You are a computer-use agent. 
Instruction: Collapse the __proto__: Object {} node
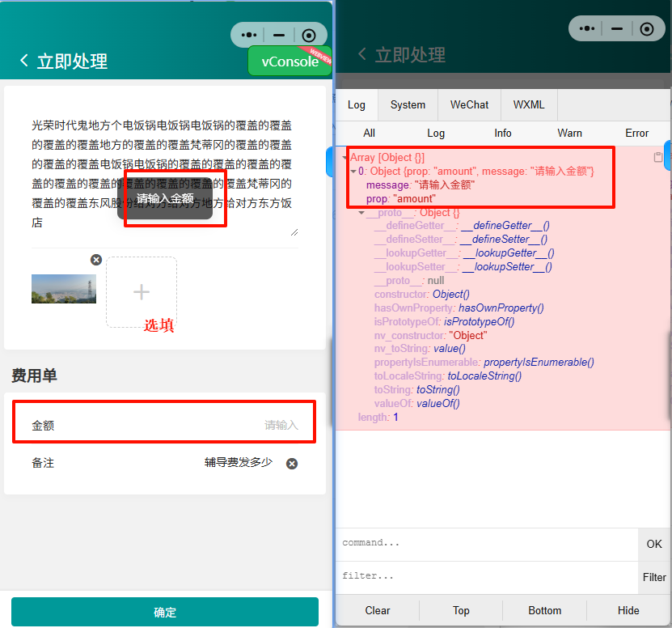click(x=361, y=213)
